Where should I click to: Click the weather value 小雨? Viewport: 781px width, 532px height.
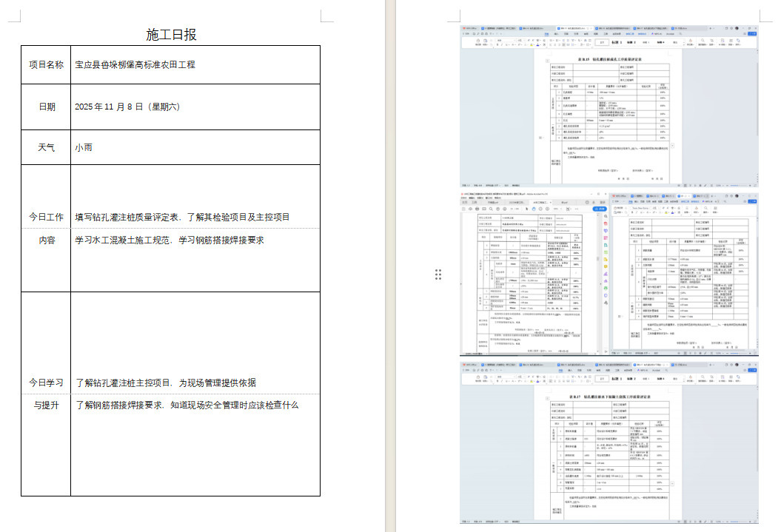pyautogui.click(x=84, y=147)
